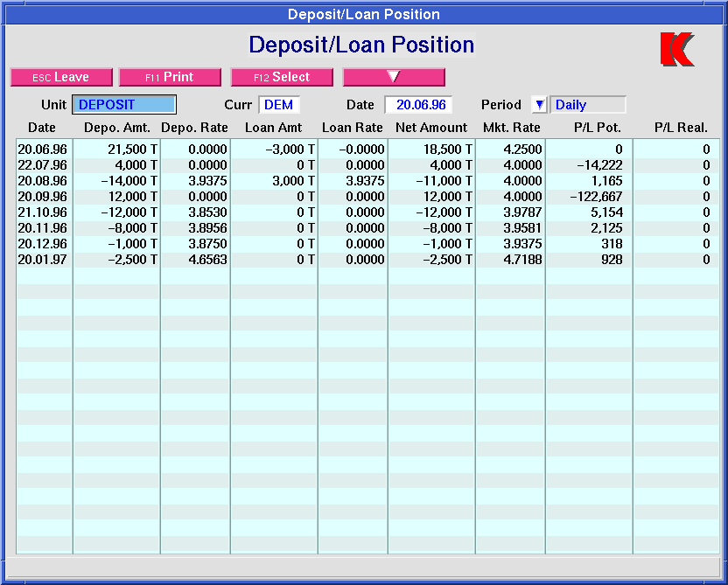This screenshot has height=585, width=728.
Task: Select the row dated 20.06.96
Action: point(367,150)
